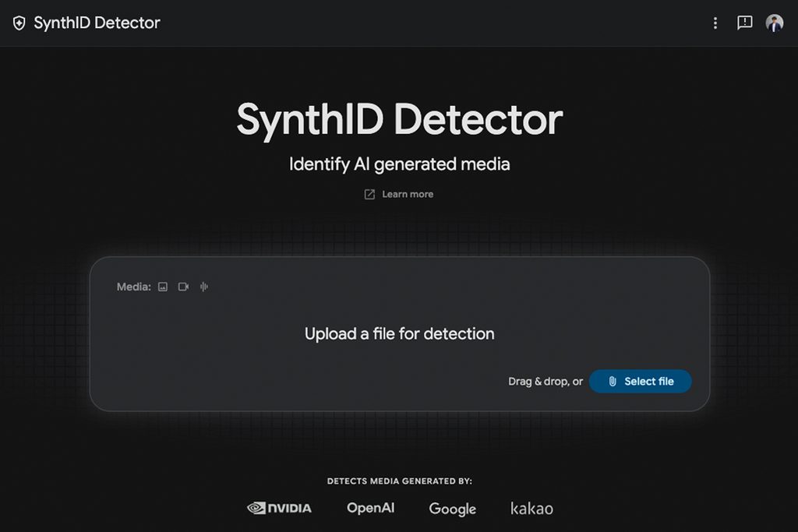Open the user profile avatar
Viewport: 798px width, 532px height.
pos(774,23)
